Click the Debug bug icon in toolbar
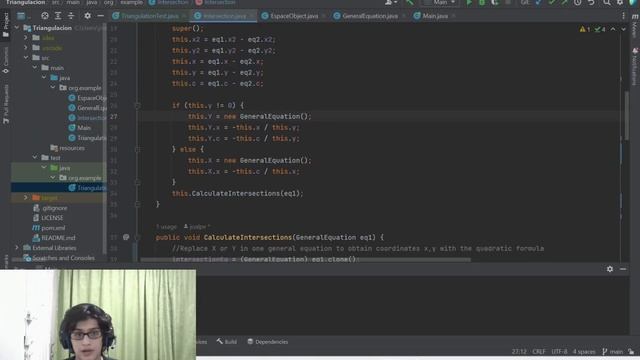This screenshot has height=360, width=640. point(482,3)
